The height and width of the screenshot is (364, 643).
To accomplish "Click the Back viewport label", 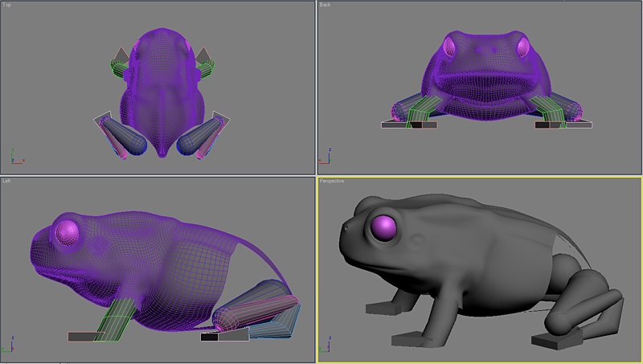I will tap(325, 5).
